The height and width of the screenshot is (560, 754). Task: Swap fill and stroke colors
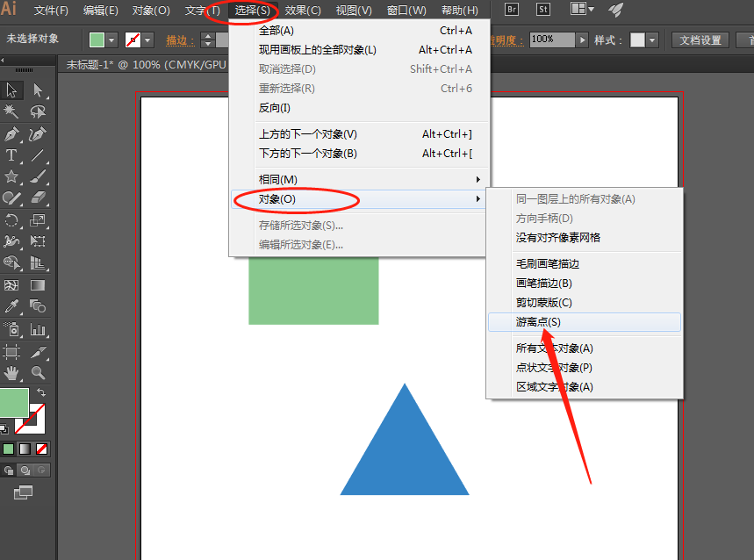coord(41,392)
